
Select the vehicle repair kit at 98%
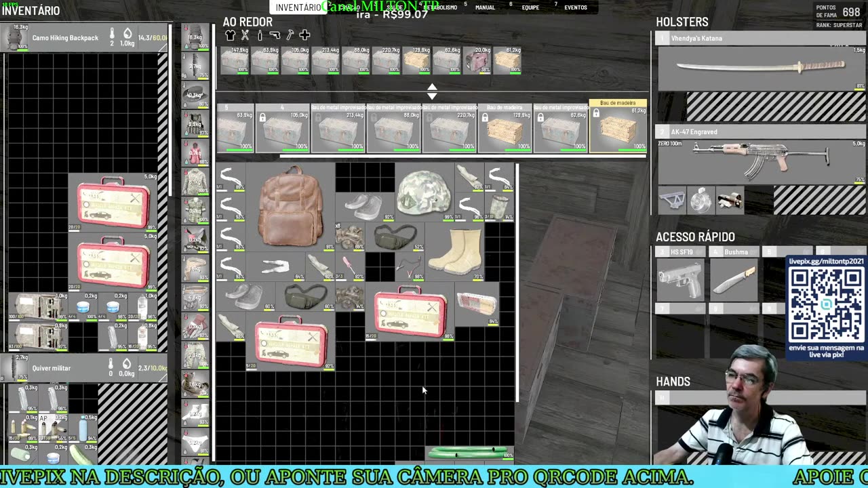pyautogui.click(x=410, y=311)
